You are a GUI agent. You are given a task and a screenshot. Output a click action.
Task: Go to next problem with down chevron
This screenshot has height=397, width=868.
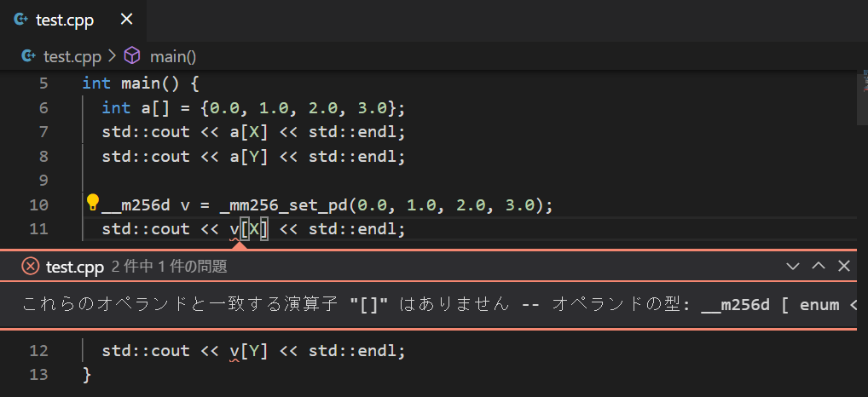pos(793,267)
